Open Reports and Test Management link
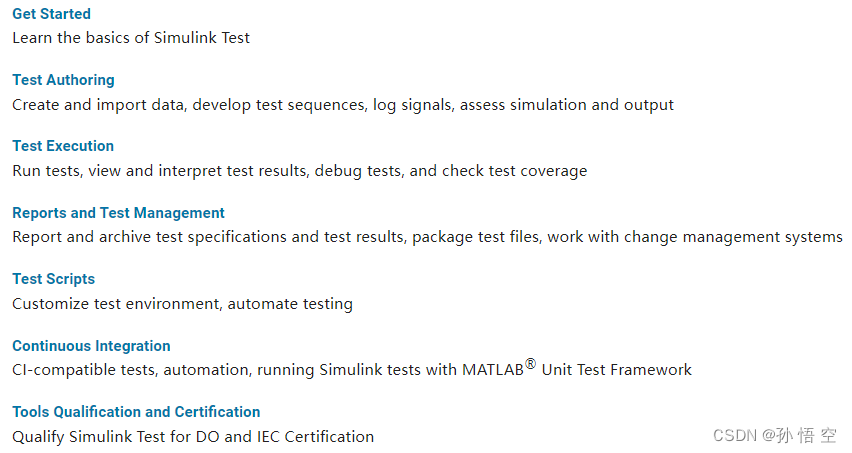Viewport: 852px width, 453px height. [118, 213]
